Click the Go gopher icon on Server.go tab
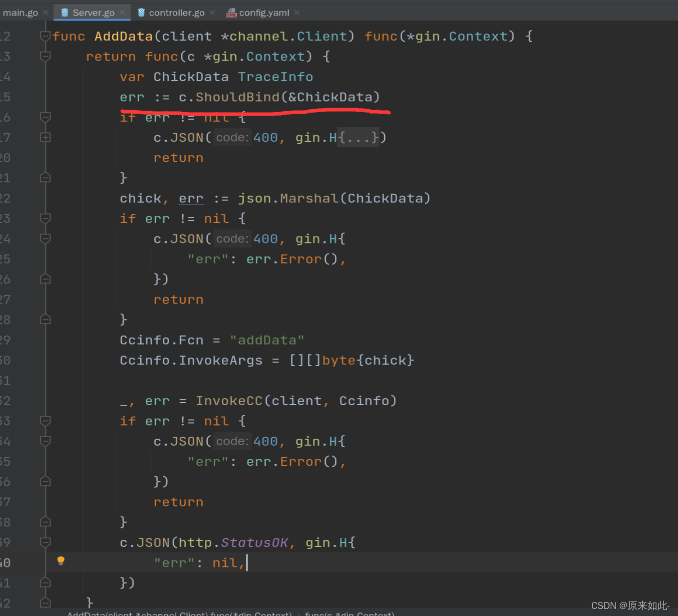Viewport: 678px width, 616px height. coord(65,13)
